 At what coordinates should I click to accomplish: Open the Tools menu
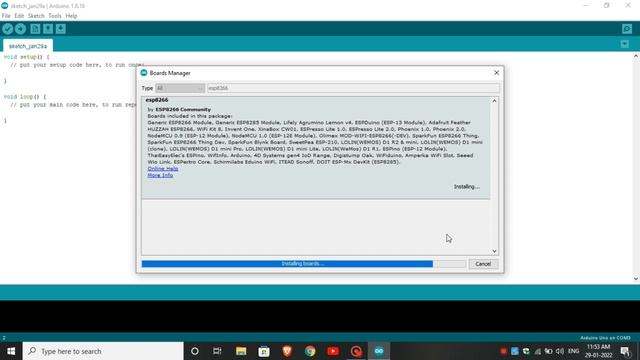[x=55, y=16]
